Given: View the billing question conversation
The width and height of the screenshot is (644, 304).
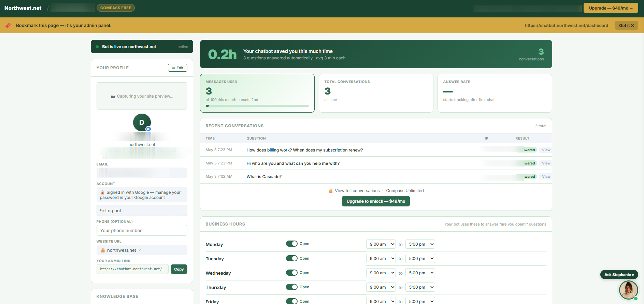Looking at the screenshot, I should click(546, 150).
